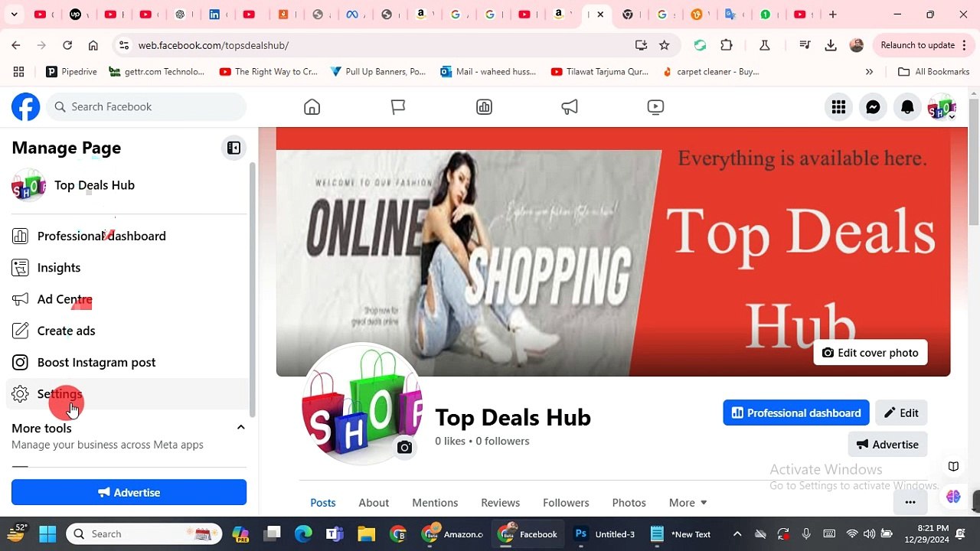Open the Chrome tab search dropdown
980x551 pixels.
14,15
